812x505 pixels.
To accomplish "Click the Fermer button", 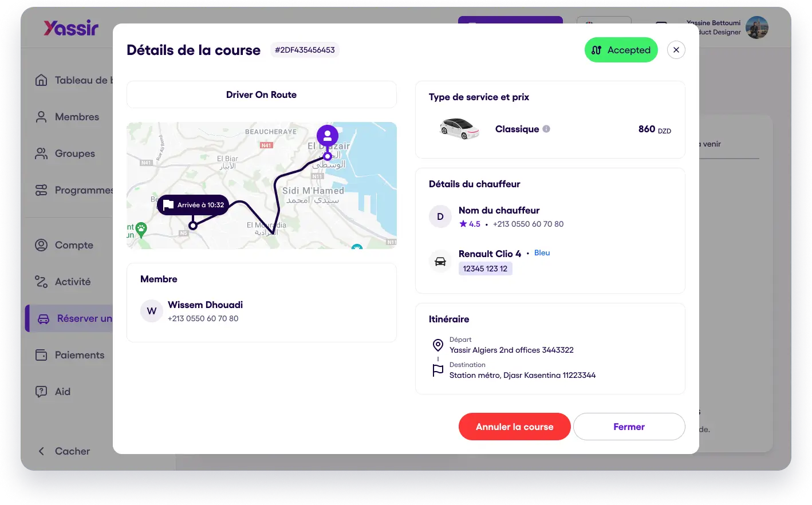I will [x=629, y=427].
